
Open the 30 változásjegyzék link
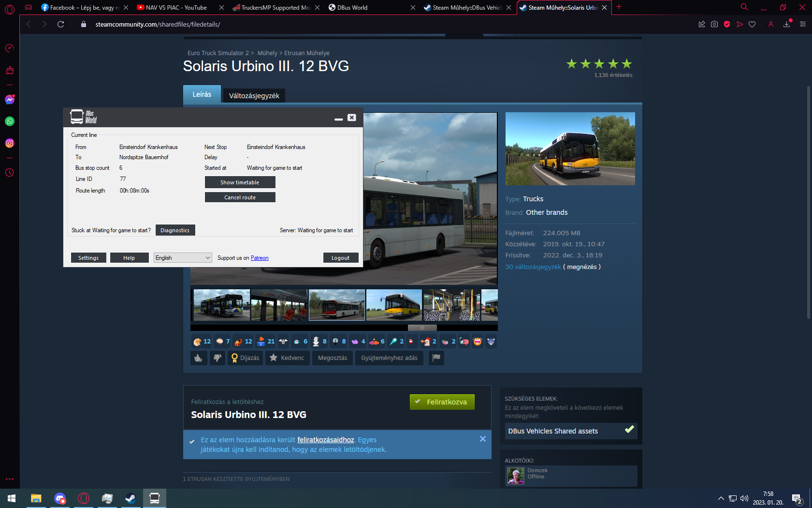(533, 267)
